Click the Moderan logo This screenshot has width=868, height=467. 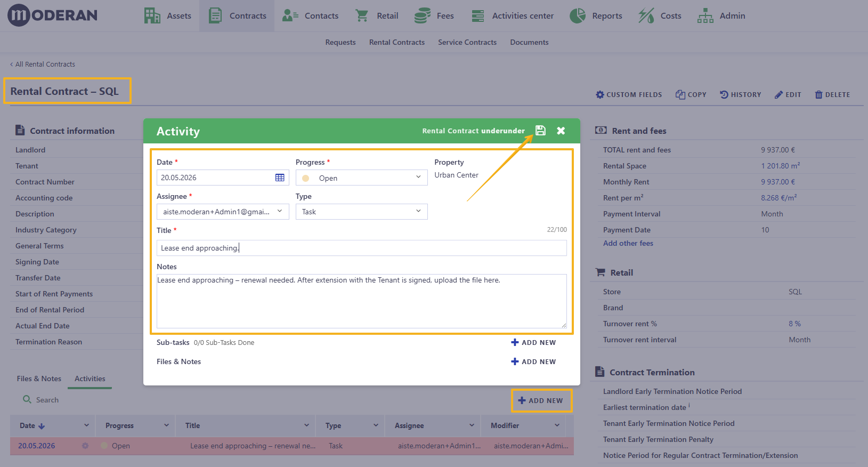[52, 15]
